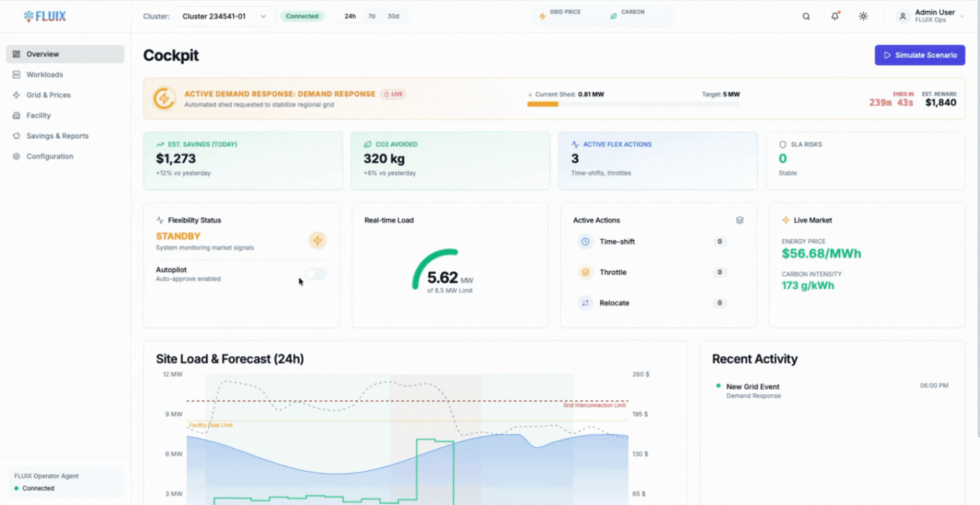980x505 pixels.
Task: Select the Relocate arrows icon
Action: click(585, 303)
